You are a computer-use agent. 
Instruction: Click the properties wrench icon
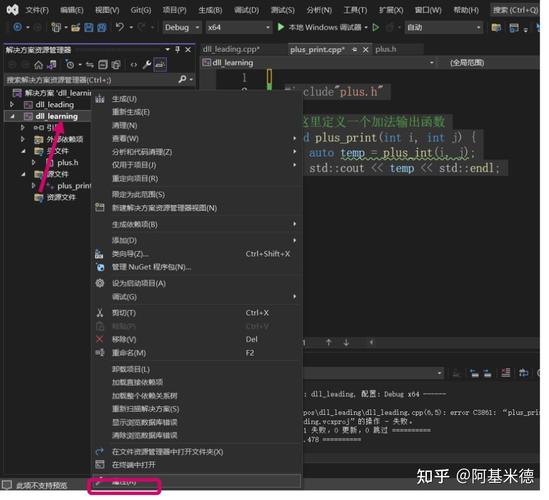(x=147, y=65)
